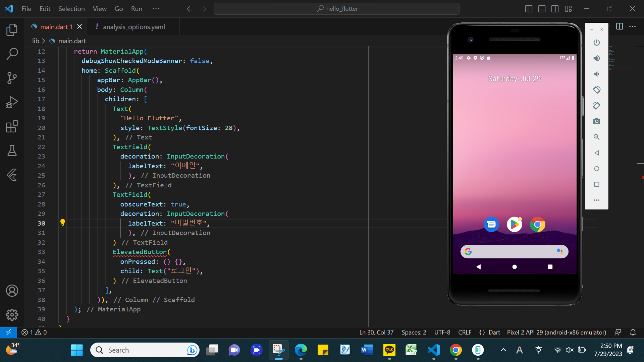Click the hello_flutter command center search box

(336, 9)
